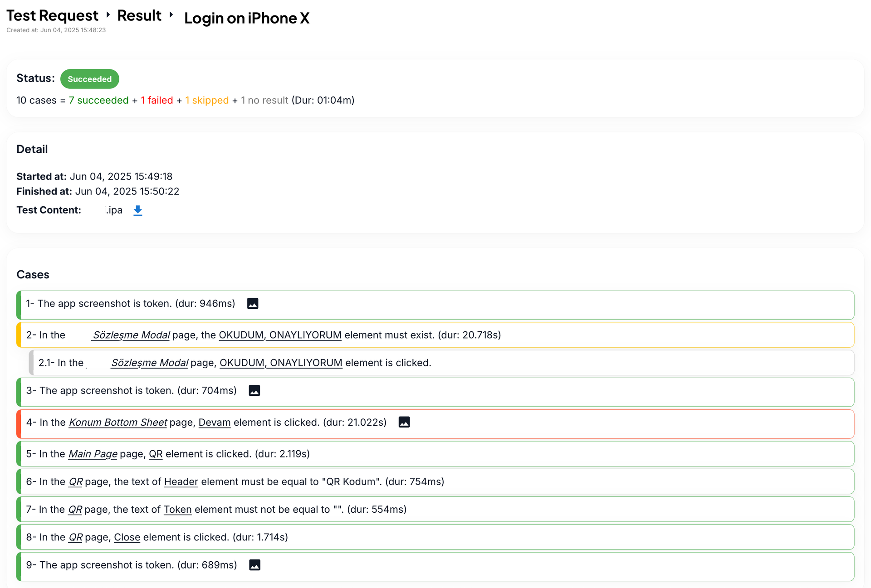Open screenshot image for case 9

(255, 565)
